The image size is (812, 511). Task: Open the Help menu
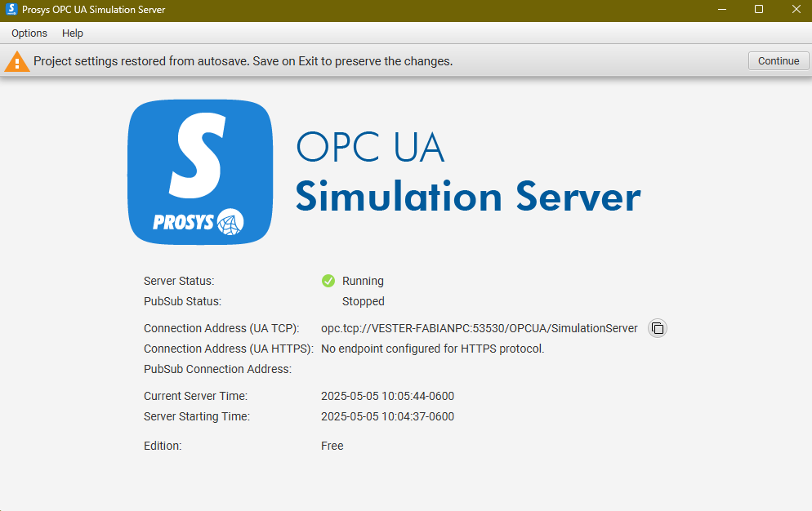tap(73, 33)
